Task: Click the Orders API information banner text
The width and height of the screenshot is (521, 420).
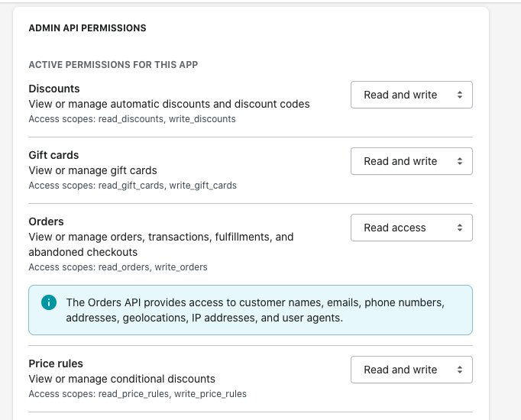Action: (x=255, y=310)
